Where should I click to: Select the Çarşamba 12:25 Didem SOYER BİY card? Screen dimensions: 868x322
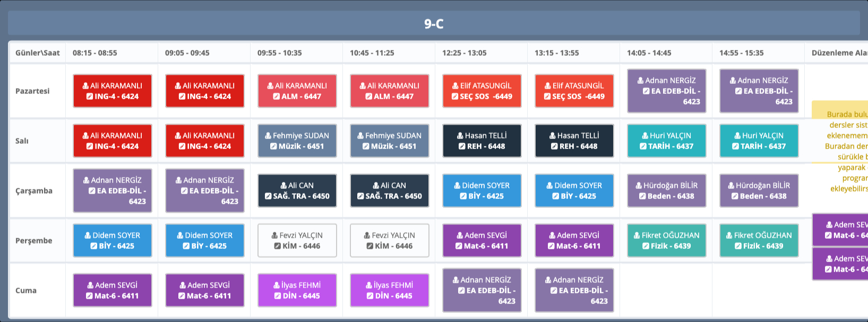[x=482, y=190]
